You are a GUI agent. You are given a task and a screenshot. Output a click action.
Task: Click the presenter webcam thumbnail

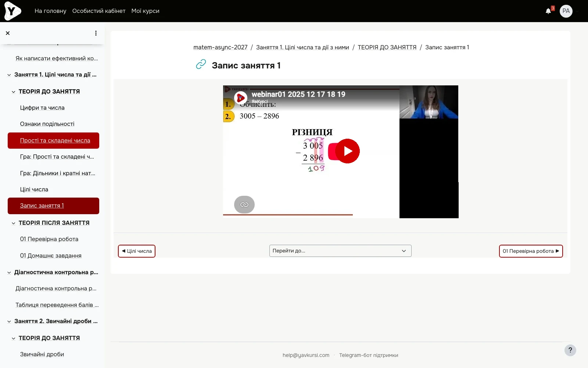(x=429, y=102)
